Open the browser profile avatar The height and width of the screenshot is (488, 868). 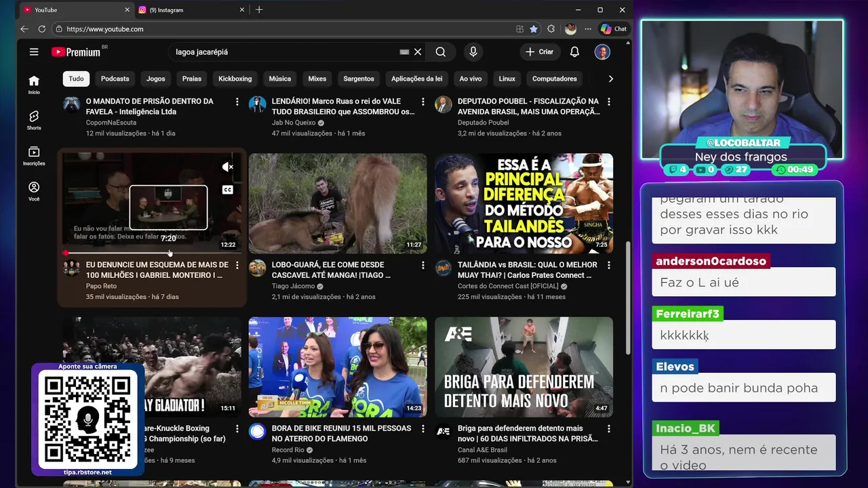[570, 29]
